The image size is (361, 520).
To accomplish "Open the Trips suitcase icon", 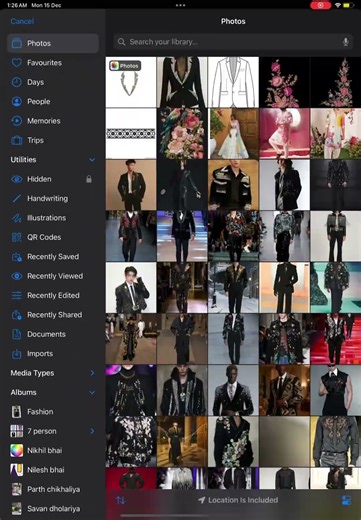I will [x=17, y=140].
